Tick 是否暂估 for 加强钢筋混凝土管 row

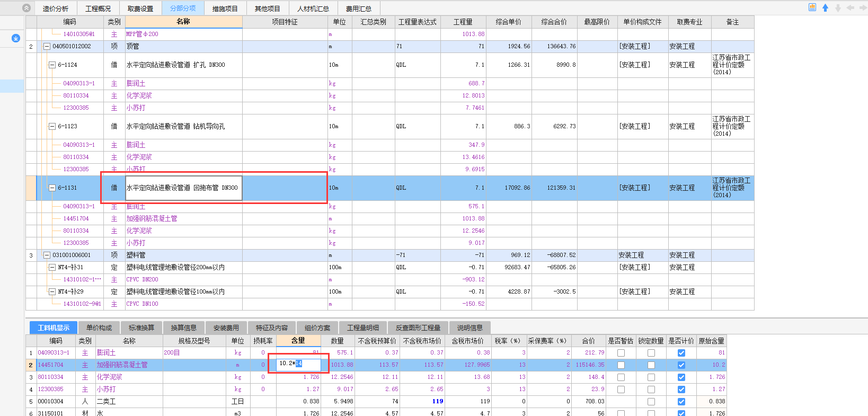621,365
